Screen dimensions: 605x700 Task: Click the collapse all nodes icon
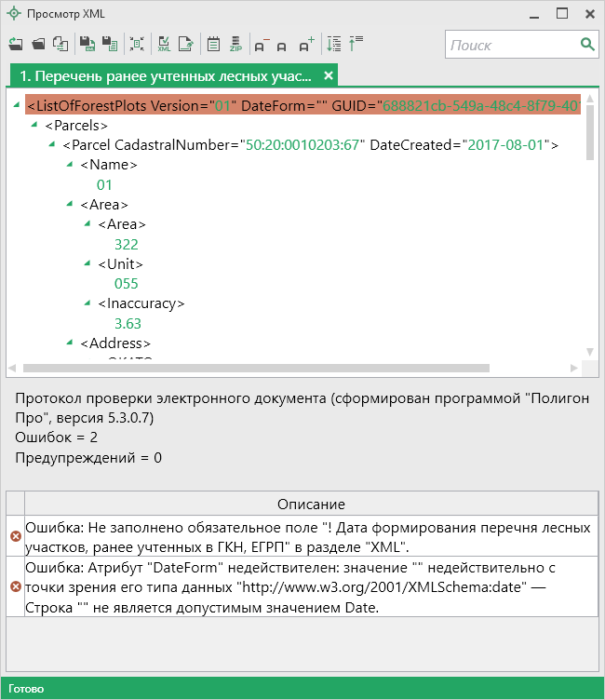(356, 44)
